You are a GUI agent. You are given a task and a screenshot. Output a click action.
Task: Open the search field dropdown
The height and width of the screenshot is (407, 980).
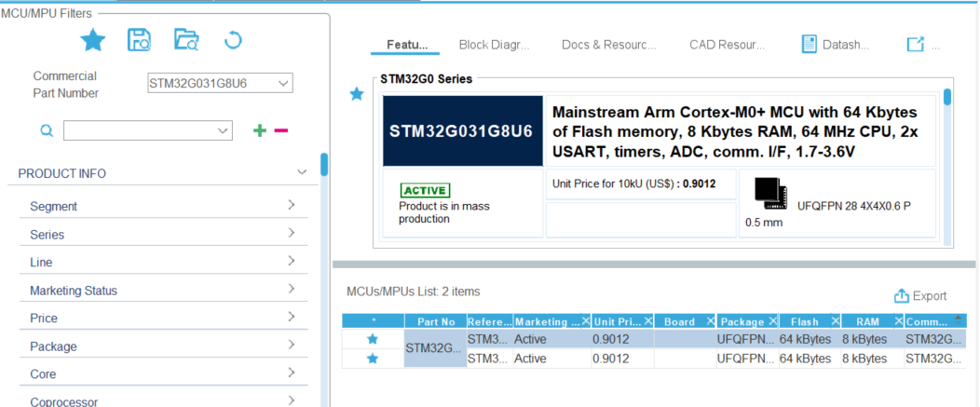223,130
